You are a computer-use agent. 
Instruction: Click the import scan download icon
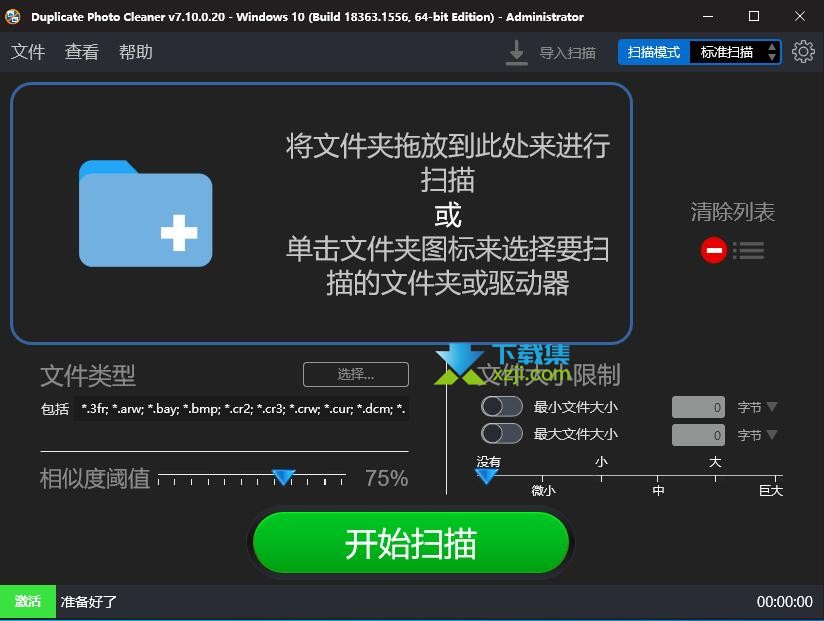coord(516,52)
